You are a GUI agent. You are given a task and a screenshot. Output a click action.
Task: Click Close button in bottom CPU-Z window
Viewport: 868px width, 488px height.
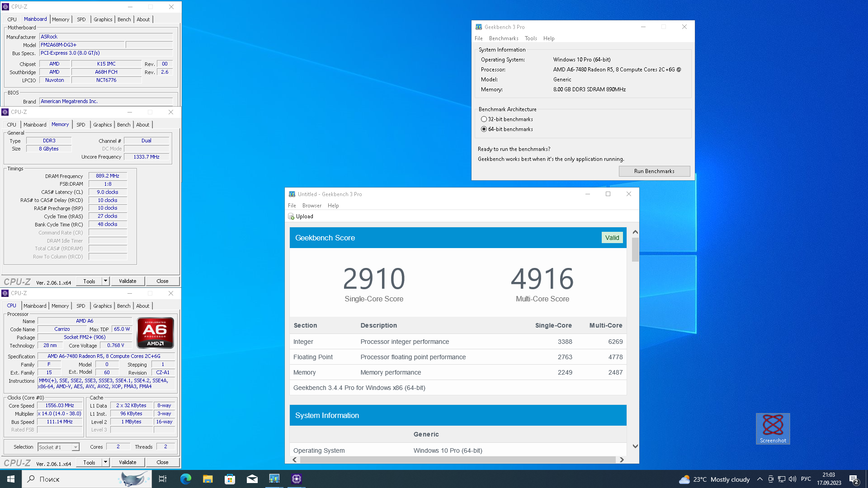162,462
